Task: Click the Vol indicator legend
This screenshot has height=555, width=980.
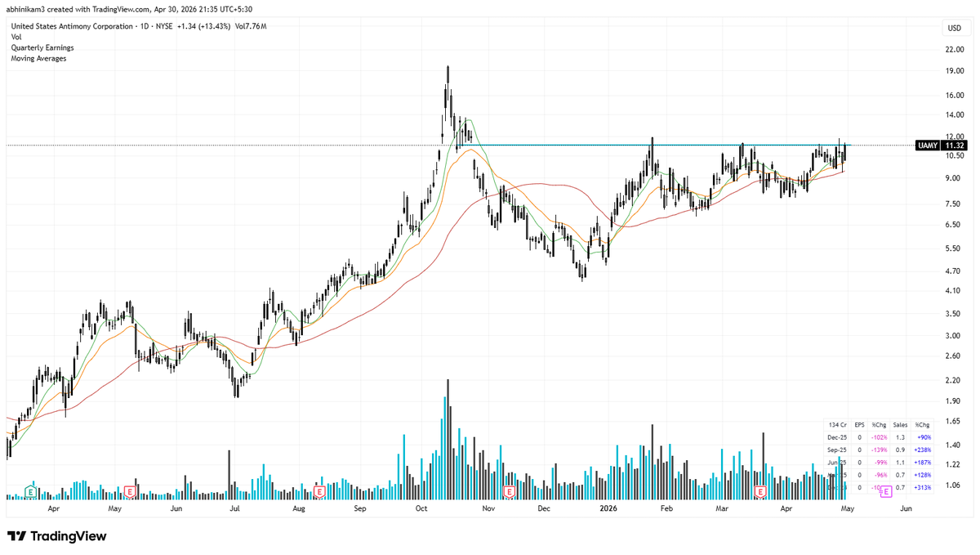Action: 15,37
